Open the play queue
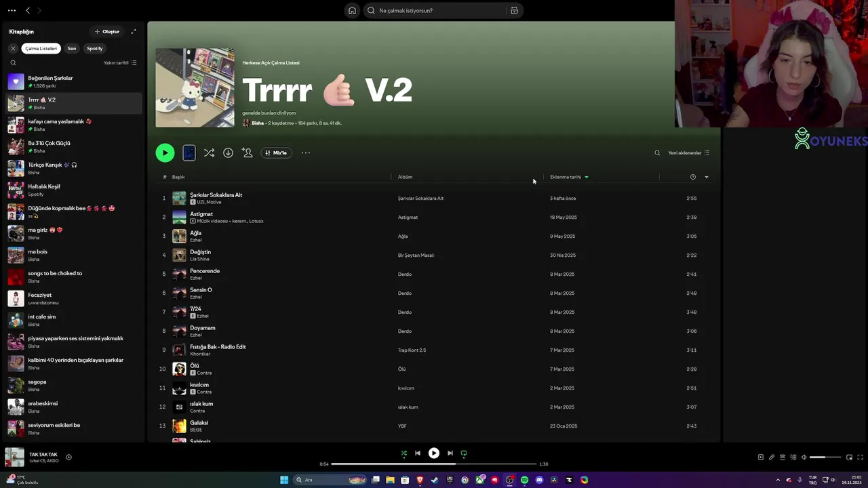This screenshot has height=488, width=868. pyautogui.click(x=782, y=457)
